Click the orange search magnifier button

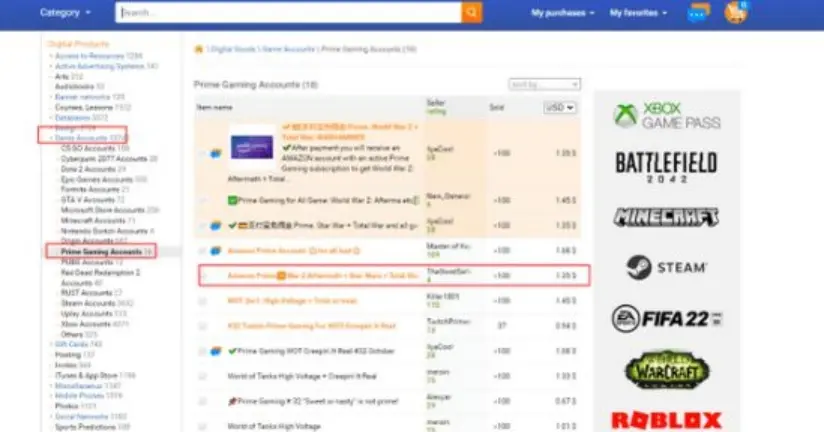point(471,12)
